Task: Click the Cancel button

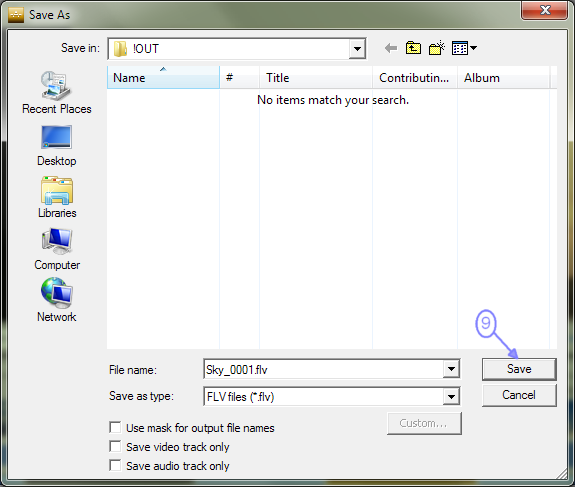Action: (x=519, y=395)
